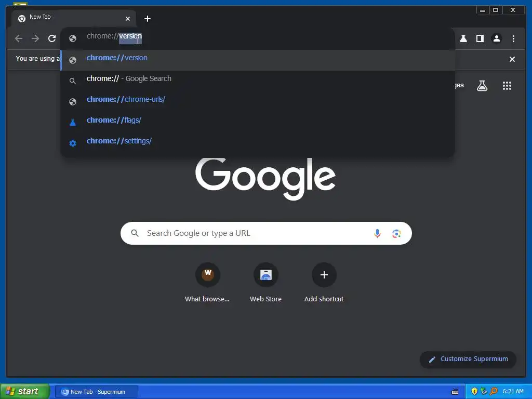Screen dimensions: 532x399
Task: Open Google Lens image search icon
Action: click(396, 233)
